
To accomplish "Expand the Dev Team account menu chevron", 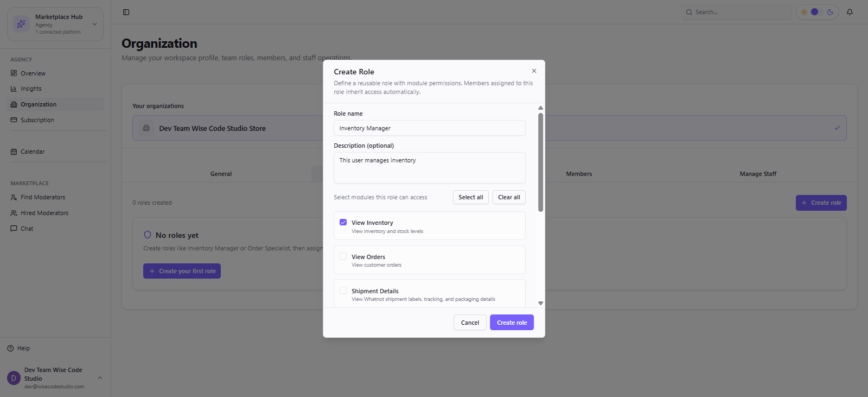I will (x=100, y=377).
